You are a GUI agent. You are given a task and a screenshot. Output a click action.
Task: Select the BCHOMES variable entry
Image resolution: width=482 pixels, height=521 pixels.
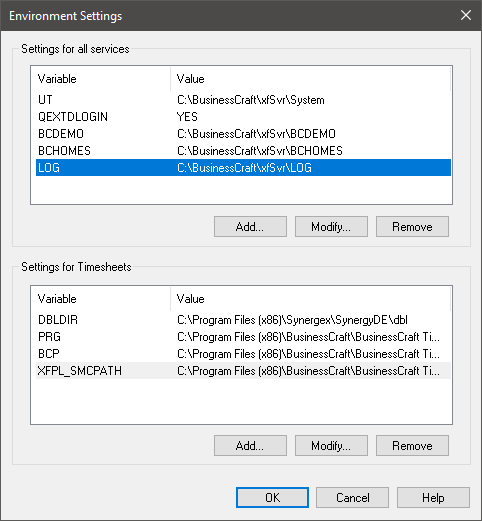(x=243, y=151)
